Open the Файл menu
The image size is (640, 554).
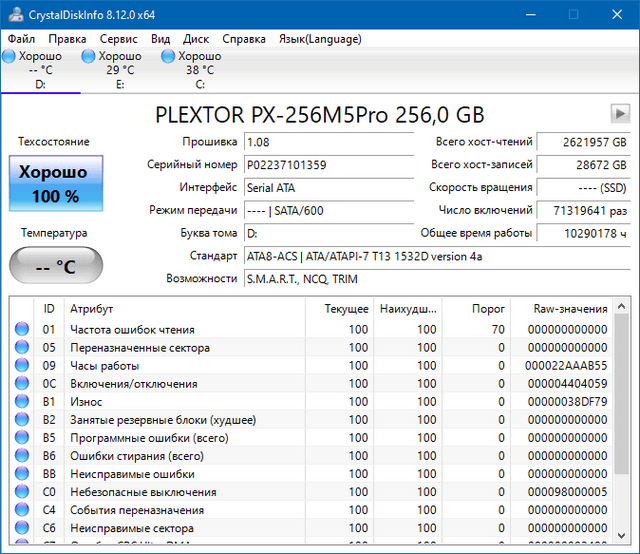click(21, 39)
